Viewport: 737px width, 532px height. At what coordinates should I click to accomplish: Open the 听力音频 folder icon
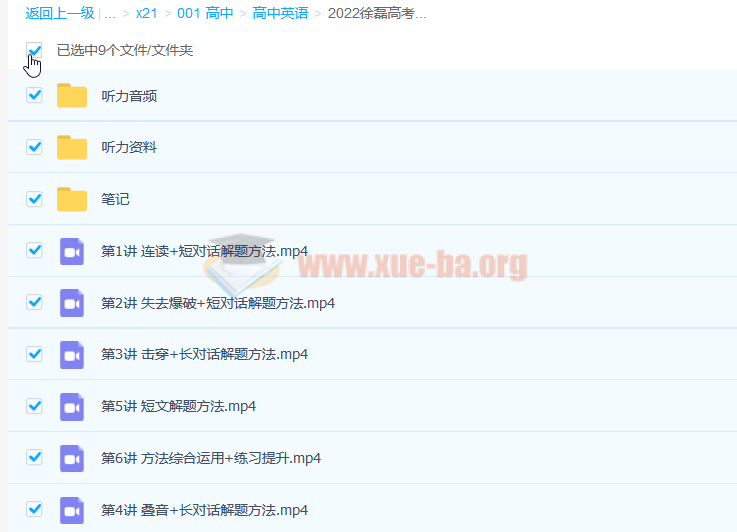(72, 96)
